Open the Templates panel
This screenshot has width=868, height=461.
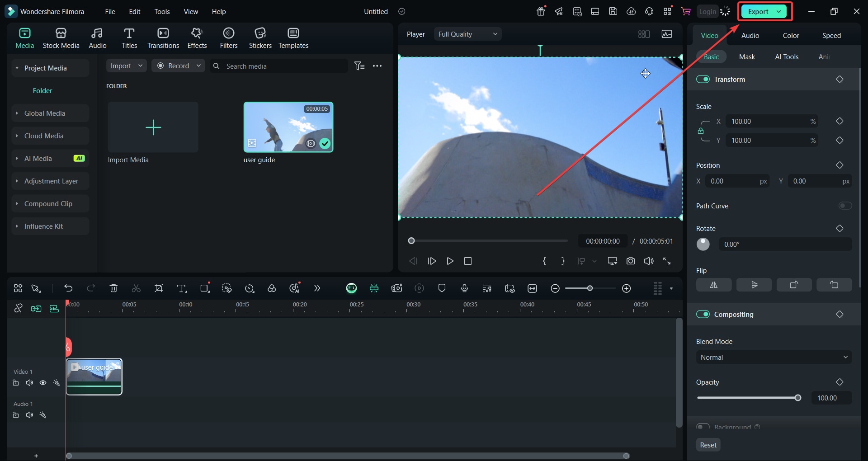tap(293, 38)
